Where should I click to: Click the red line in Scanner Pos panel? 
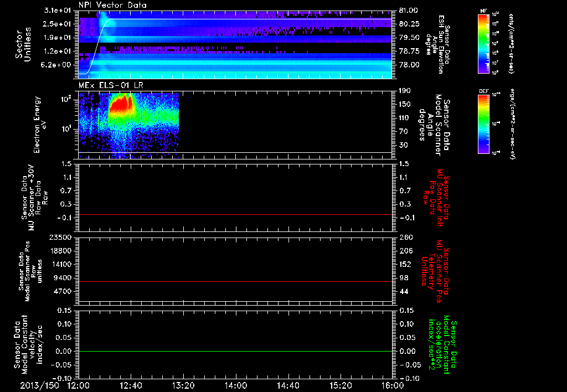click(235, 282)
